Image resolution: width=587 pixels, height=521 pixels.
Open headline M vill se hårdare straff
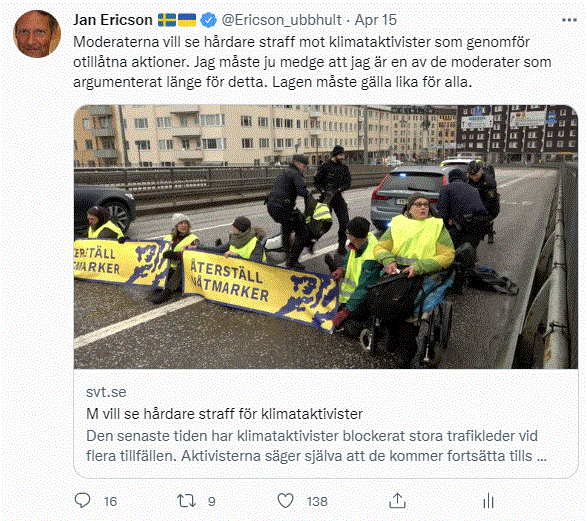pyautogui.click(x=224, y=414)
